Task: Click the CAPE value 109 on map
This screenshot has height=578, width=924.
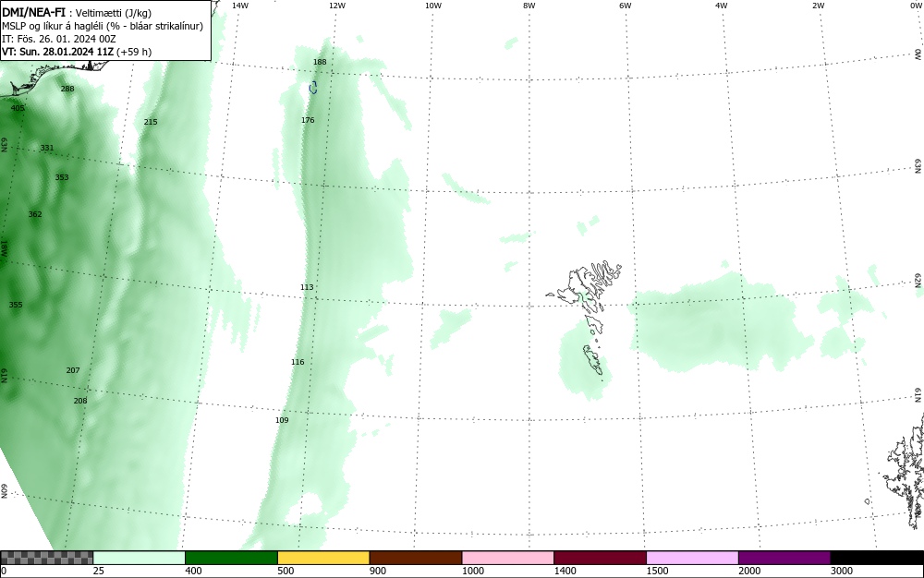Action: point(282,420)
